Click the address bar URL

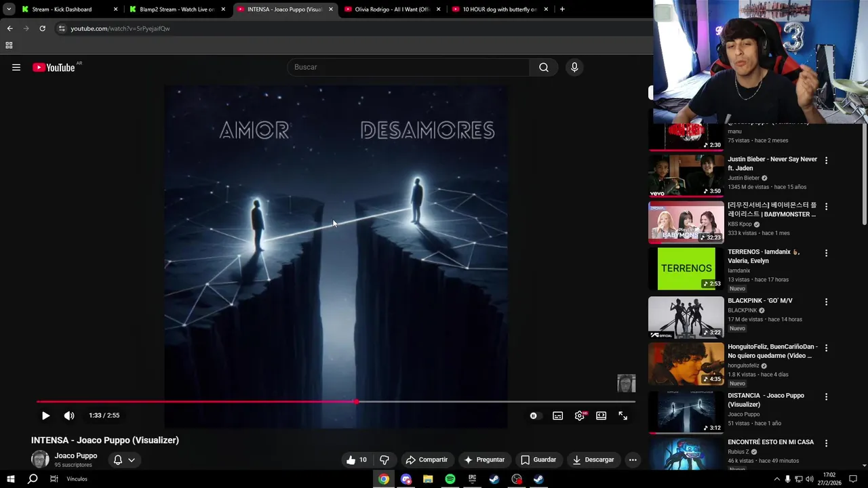120,28
